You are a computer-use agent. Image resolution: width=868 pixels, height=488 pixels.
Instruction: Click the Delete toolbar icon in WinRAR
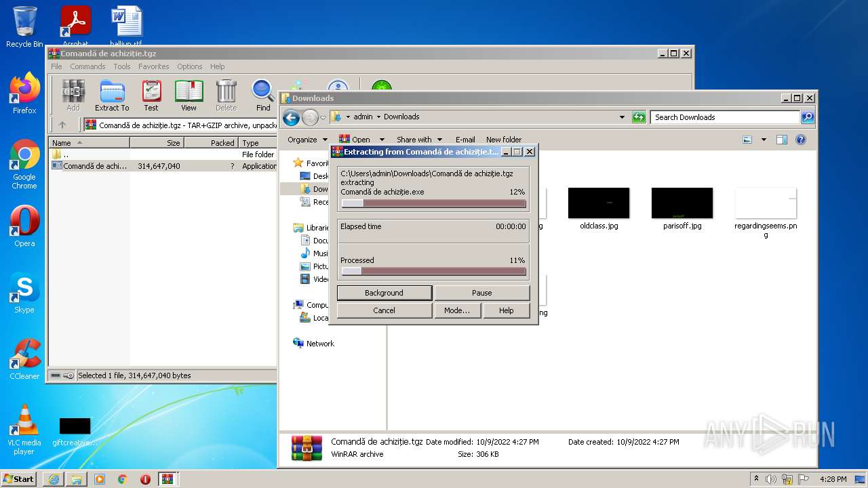coord(226,95)
